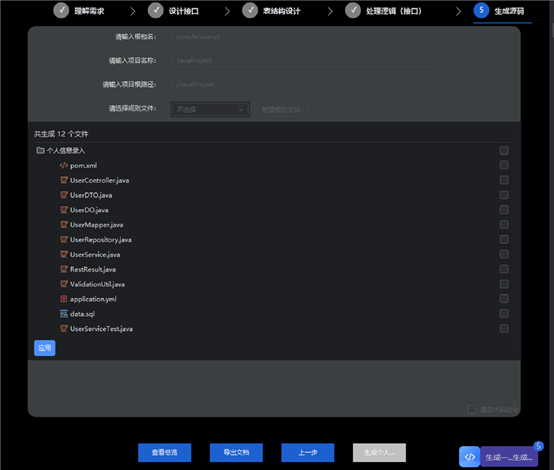The height and width of the screenshot is (470, 554).
Task: Tick the checkbox for pom.xml
Action: tap(504, 165)
